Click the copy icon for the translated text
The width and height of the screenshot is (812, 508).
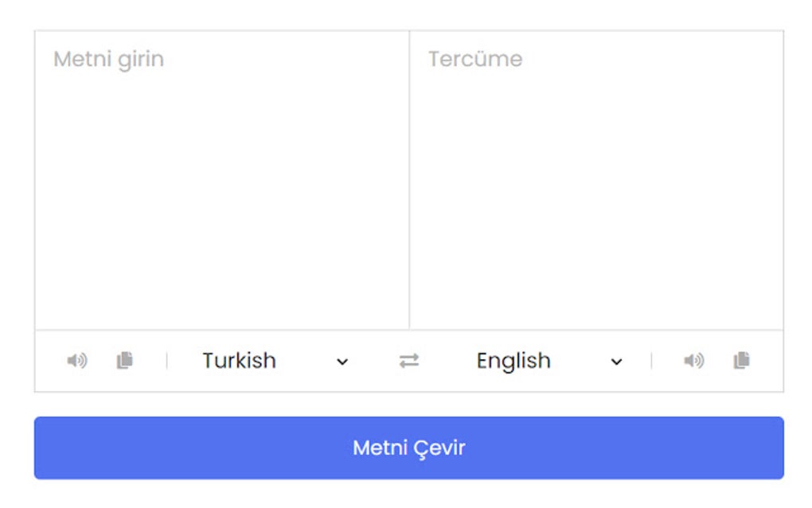pyautogui.click(x=740, y=361)
